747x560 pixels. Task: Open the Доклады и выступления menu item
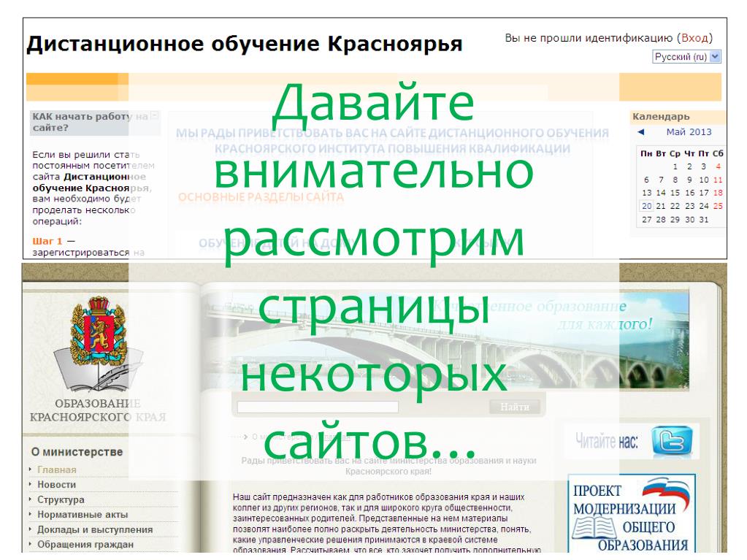[x=95, y=530]
